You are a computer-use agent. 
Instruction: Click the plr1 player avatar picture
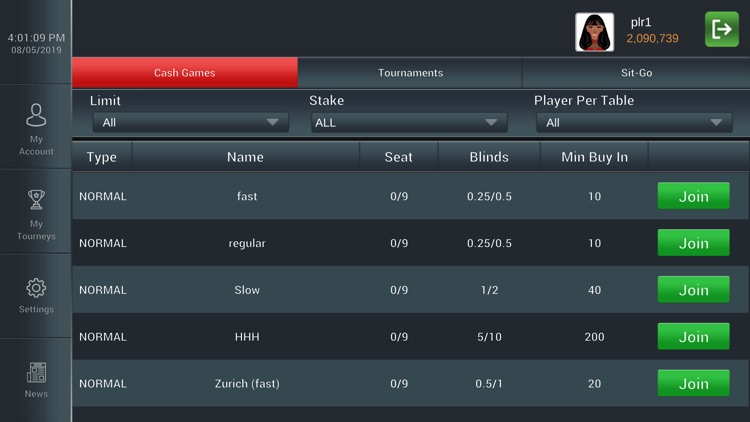[x=595, y=32]
